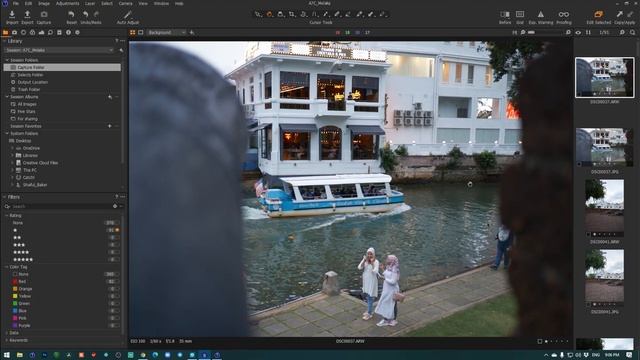The image size is (640, 360).
Task: Collapse the System Folders group
Action: 7,133
